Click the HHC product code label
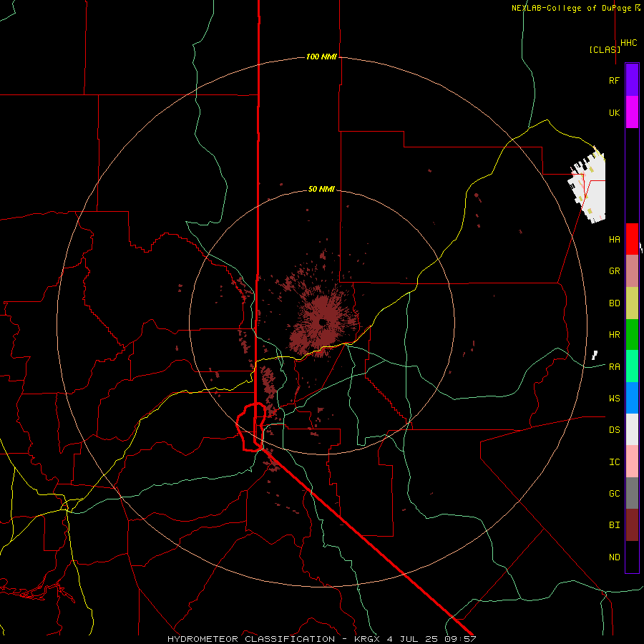The image size is (644, 644). 628,43
